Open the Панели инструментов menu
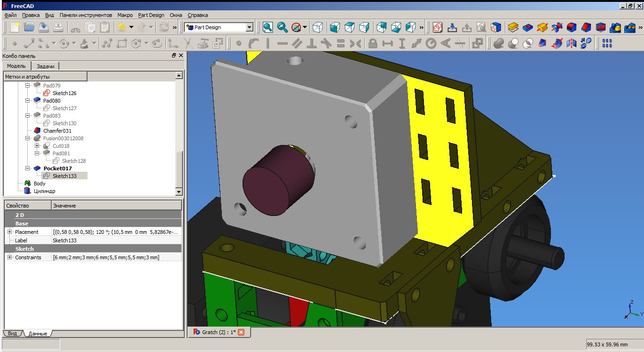644x352 pixels. coord(86,15)
